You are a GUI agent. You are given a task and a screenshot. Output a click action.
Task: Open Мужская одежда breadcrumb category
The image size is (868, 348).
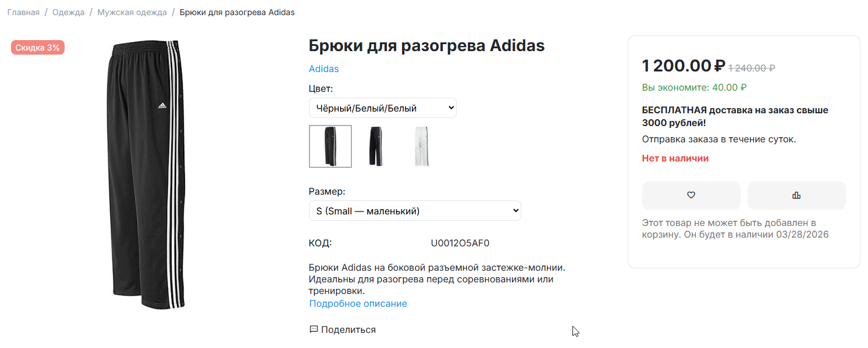pyautogui.click(x=132, y=12)
